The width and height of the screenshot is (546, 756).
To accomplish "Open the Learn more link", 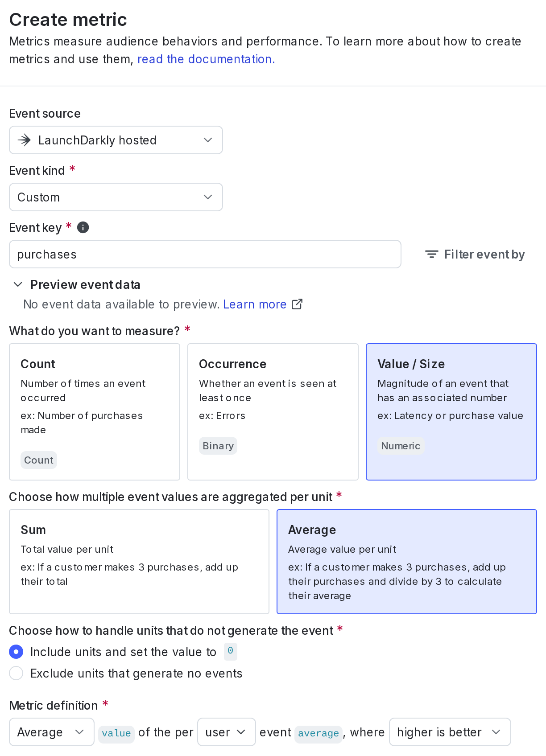I will (255, 304).
